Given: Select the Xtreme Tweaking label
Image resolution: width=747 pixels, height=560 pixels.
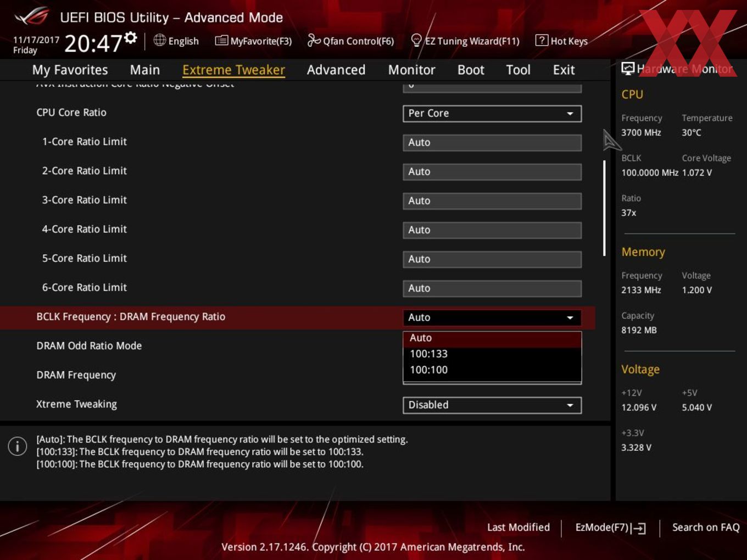Looking at the screenshot, I should pyautogui.click(x=76, y=404).
